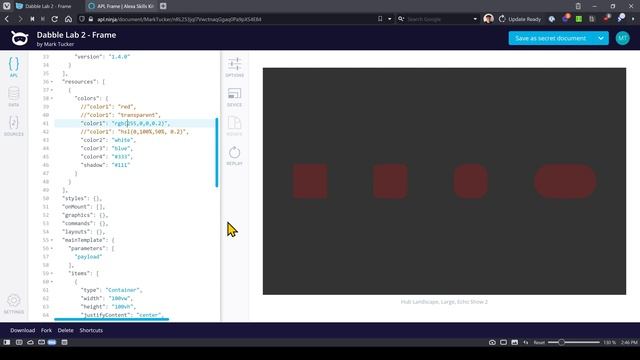Click the "shadow": "#111" line
Image resolution: width=640 pixels, height=360 pixels.
click(105, 165)
